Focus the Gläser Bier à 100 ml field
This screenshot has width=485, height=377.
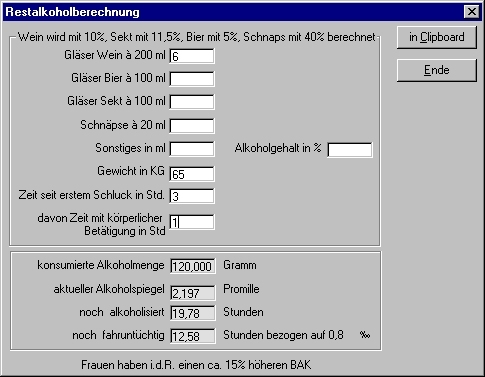192,79
